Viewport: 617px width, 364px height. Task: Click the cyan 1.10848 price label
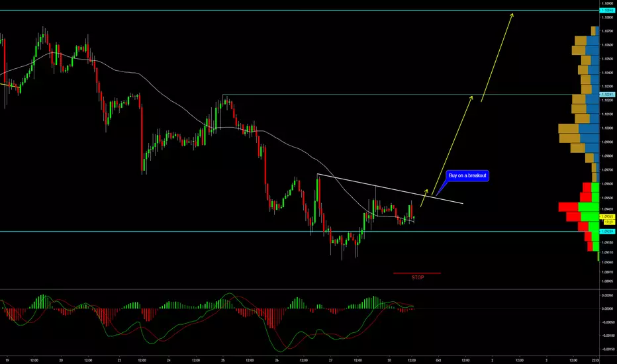[x=606, y=11]
